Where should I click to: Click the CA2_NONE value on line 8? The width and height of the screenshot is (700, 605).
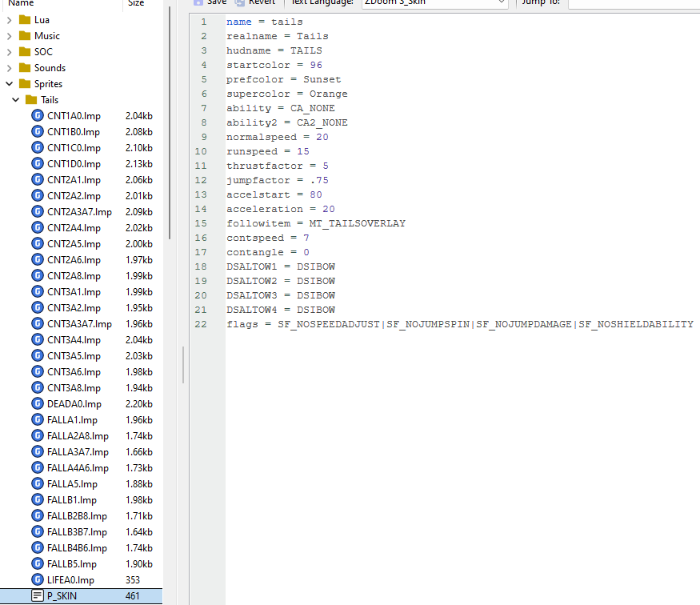point(322,122)
